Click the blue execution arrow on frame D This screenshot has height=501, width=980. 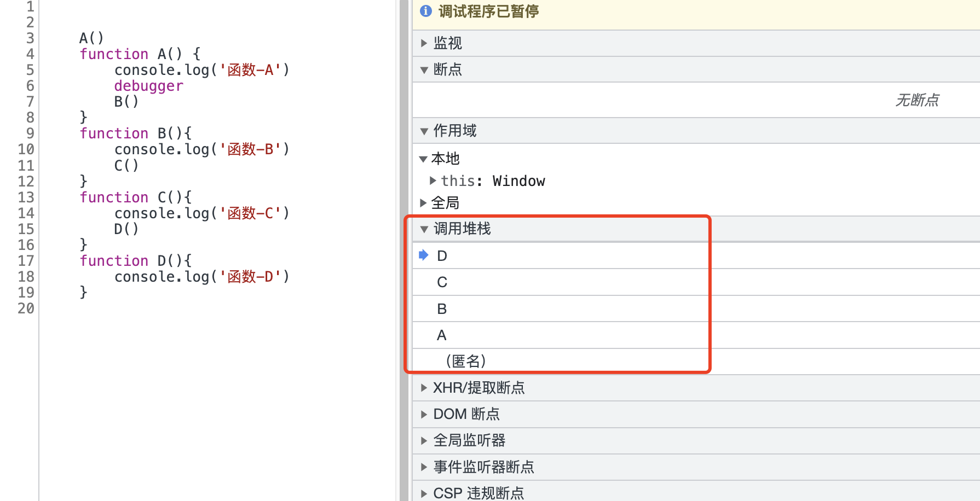[x=423, y=255]
